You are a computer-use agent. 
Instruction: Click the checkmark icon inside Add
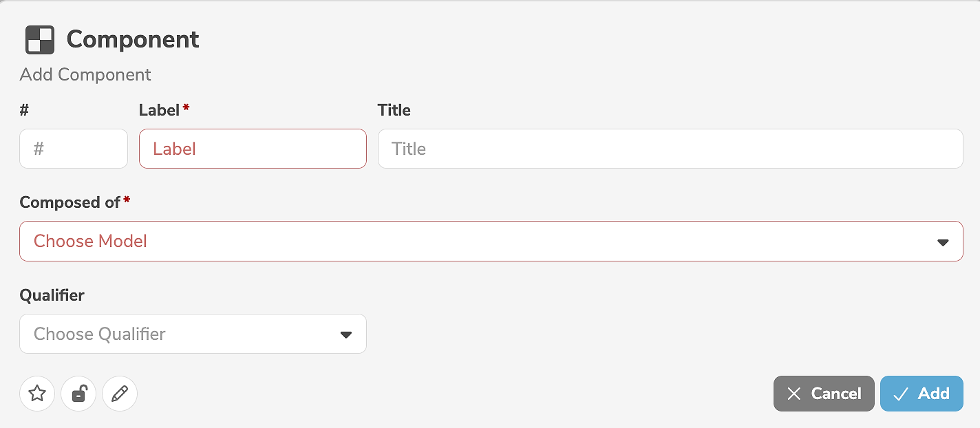900,394
